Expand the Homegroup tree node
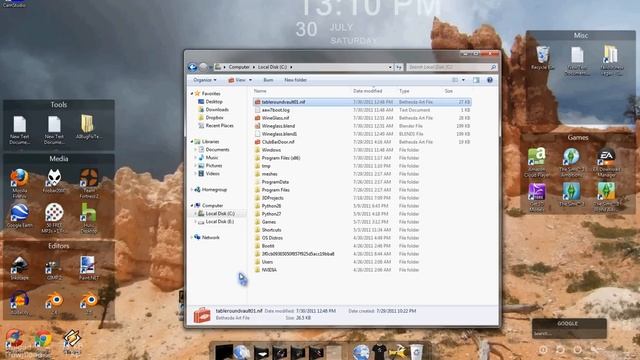 pos(192,190)
